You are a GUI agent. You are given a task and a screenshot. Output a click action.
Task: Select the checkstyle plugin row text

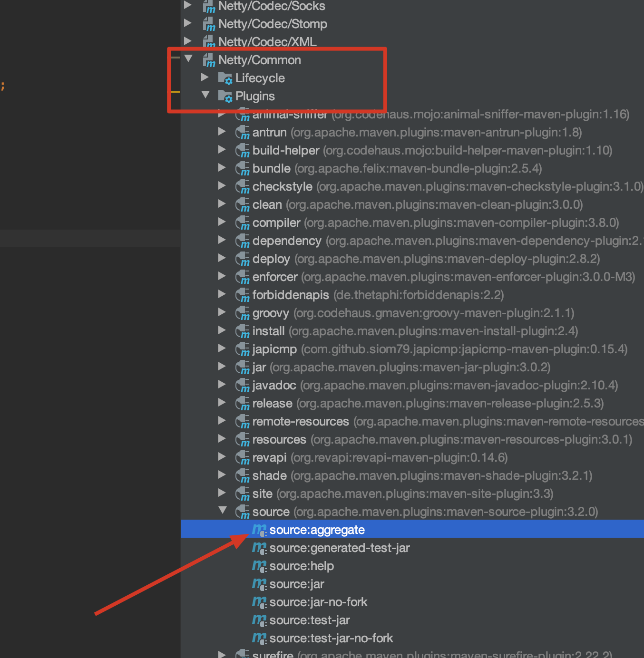coord(448,186)
